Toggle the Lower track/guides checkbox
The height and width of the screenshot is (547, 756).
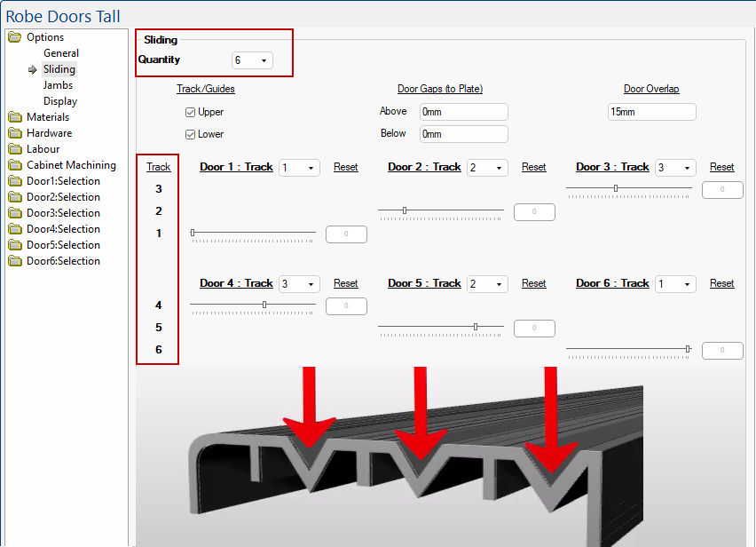pos(190,135)
